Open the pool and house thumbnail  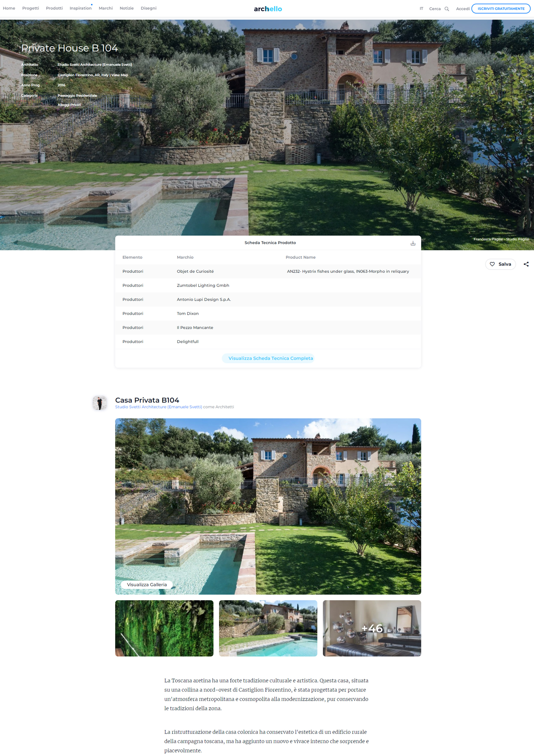point(268,628)
